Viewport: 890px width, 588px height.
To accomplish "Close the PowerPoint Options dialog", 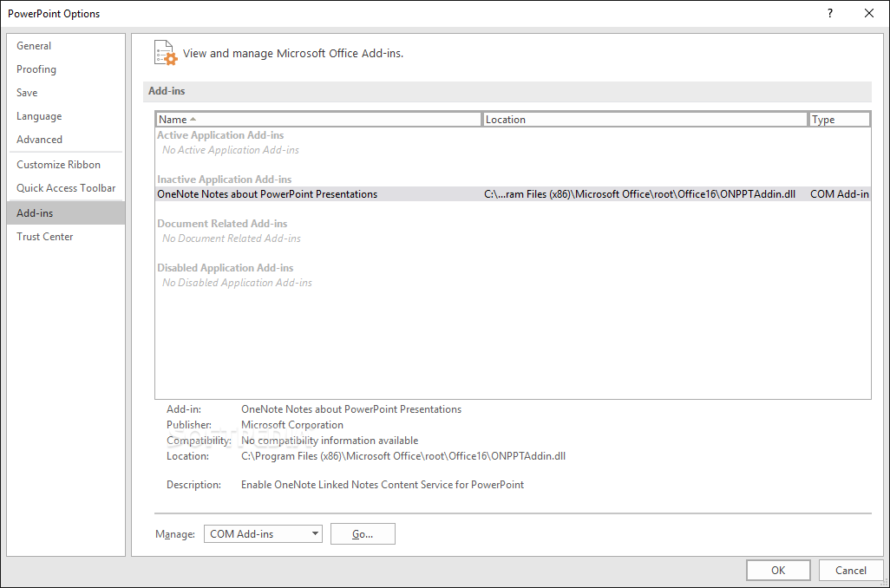I will click(x=869, y=13).
